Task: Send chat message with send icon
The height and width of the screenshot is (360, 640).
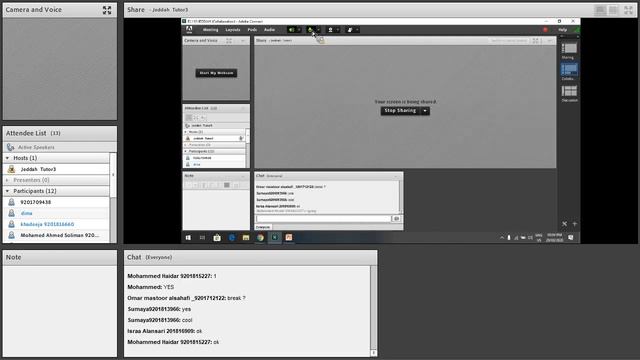Action: 396,219
